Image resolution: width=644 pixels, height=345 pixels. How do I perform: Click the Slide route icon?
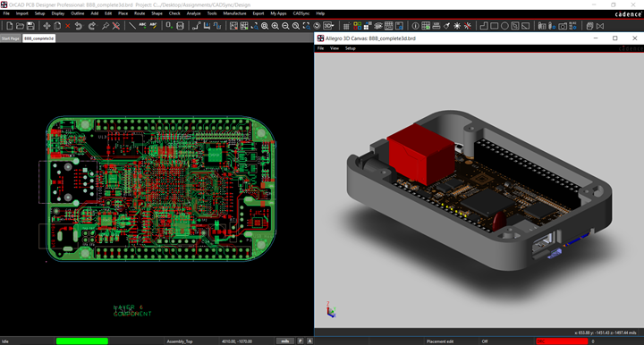tap(207, 26)
